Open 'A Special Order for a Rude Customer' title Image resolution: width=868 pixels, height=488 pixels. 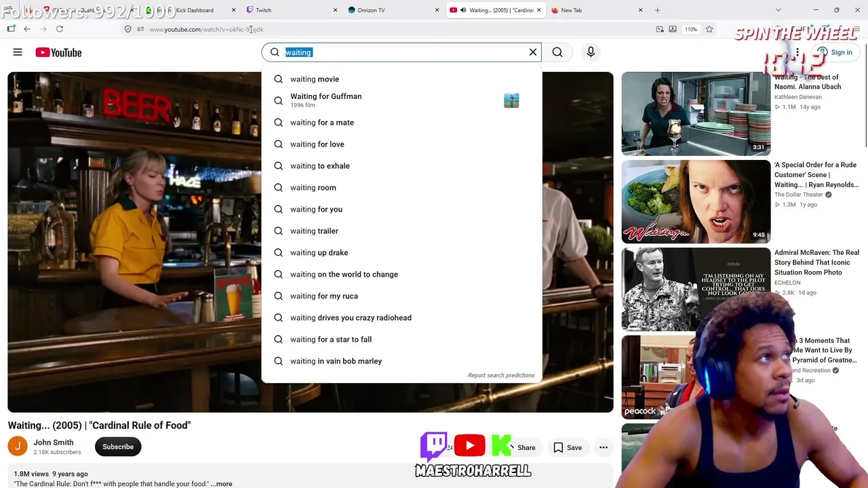click(817, 175)
